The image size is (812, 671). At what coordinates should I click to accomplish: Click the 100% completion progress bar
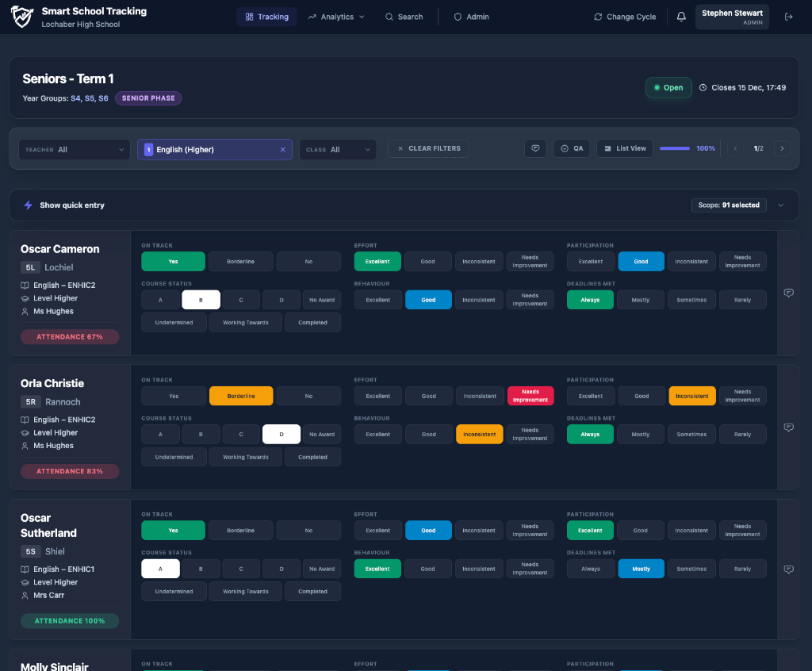click(675, 148)
